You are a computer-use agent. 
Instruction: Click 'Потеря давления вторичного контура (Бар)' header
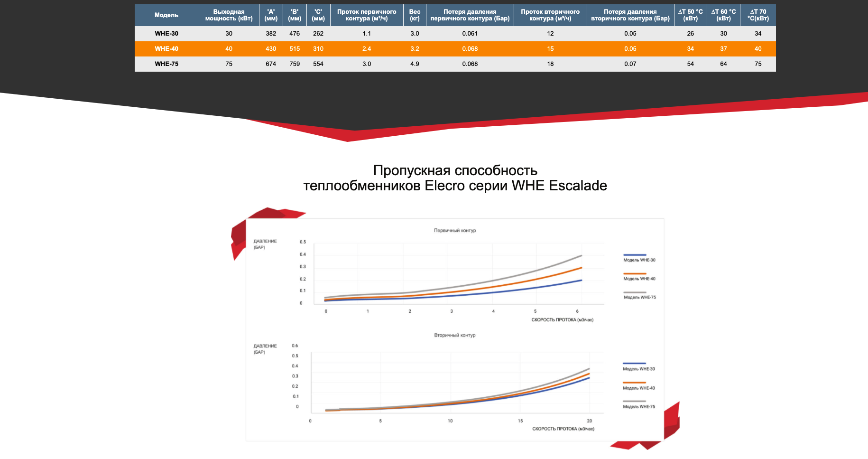(x=630, y=15)
